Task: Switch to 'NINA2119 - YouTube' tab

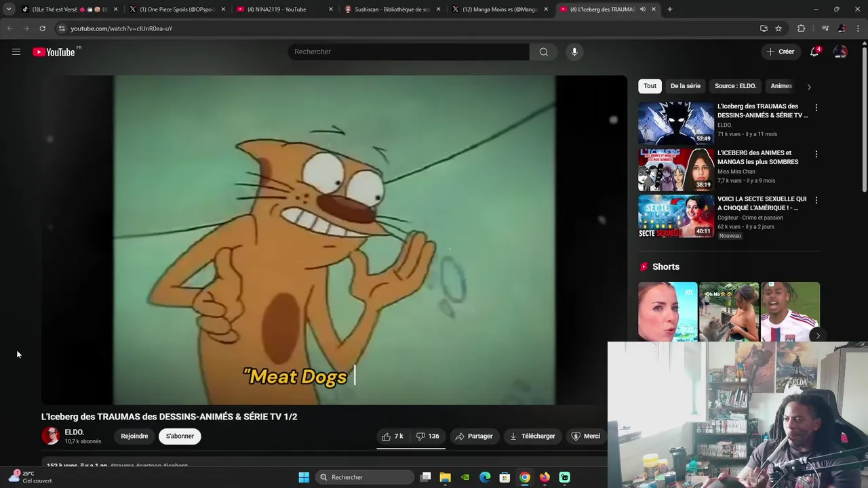Action: 283,9
